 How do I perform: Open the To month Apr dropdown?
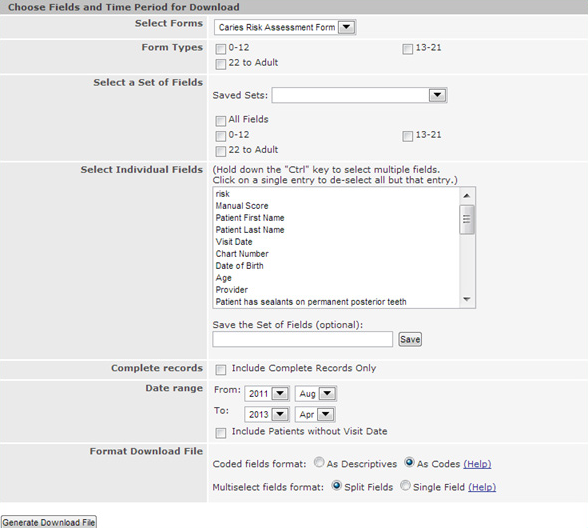[315, 414]
